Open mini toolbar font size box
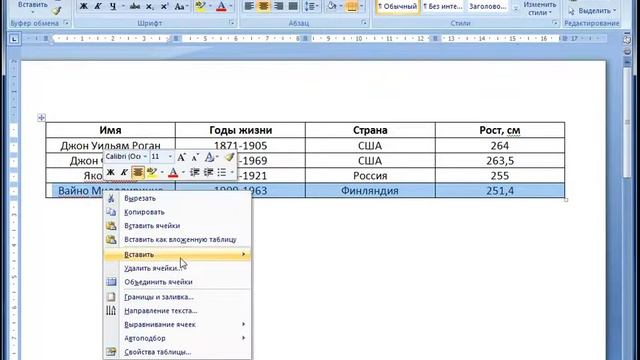The height and width of the screenshot is (360, 640). click(x=162, y=157)
